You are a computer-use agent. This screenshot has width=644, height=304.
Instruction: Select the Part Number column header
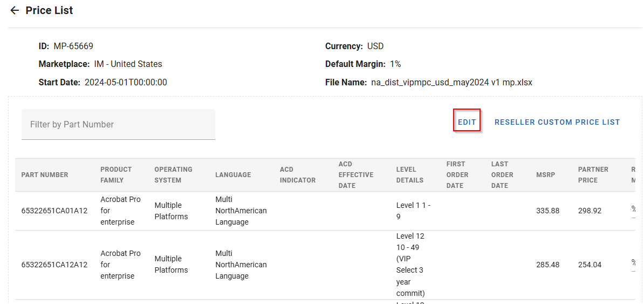45,175
